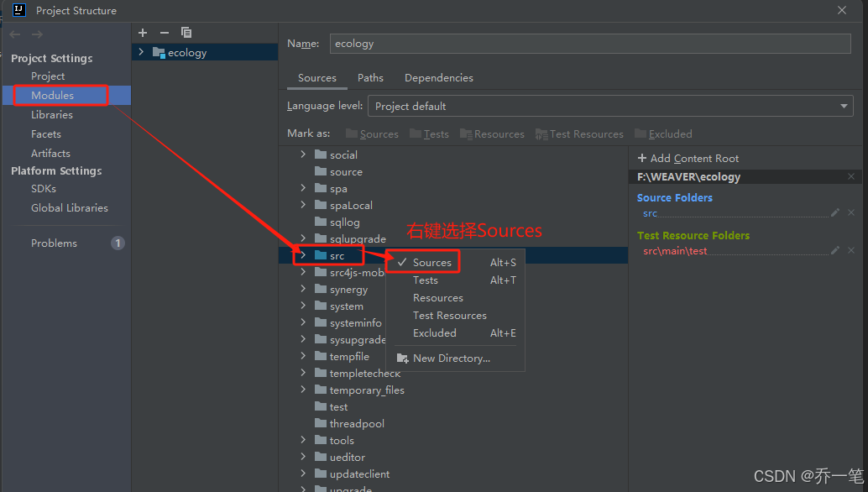The width and height of the screenshot is (868, 492).
Task: Remove the F:\WEAVER\ecology content root
Action: [x=851, y=176]
